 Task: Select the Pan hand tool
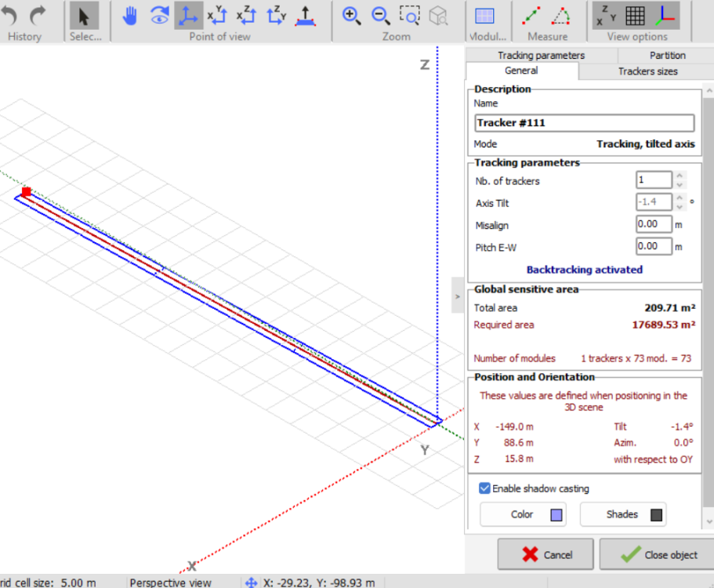click(131, 16)
